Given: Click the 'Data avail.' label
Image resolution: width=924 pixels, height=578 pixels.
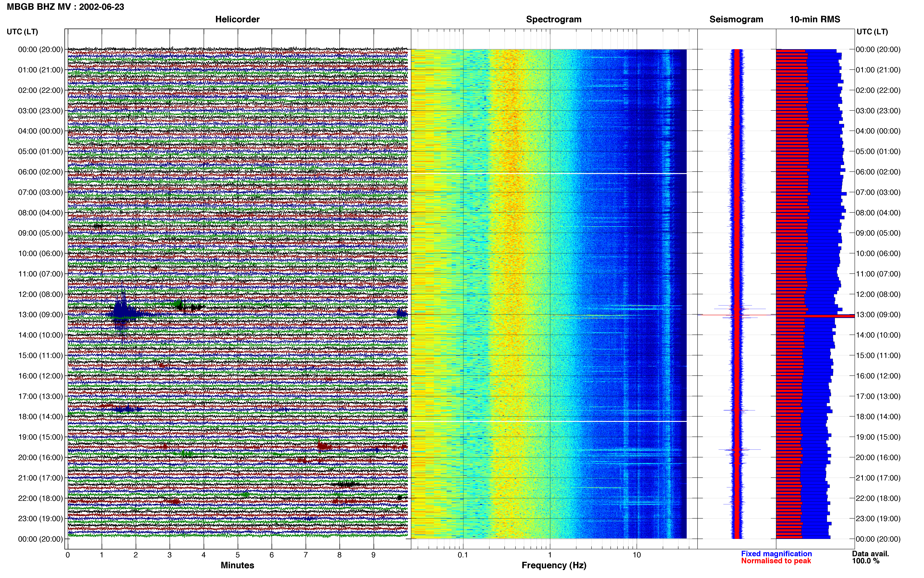Looking at the screenshot, I should coord(870,554).
